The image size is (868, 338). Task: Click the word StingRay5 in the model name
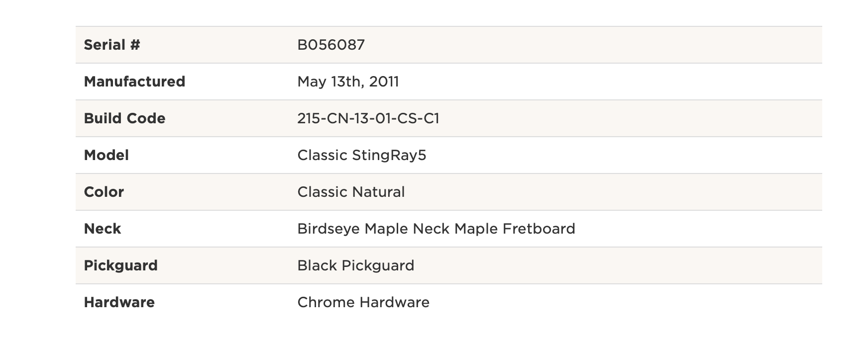389,155
